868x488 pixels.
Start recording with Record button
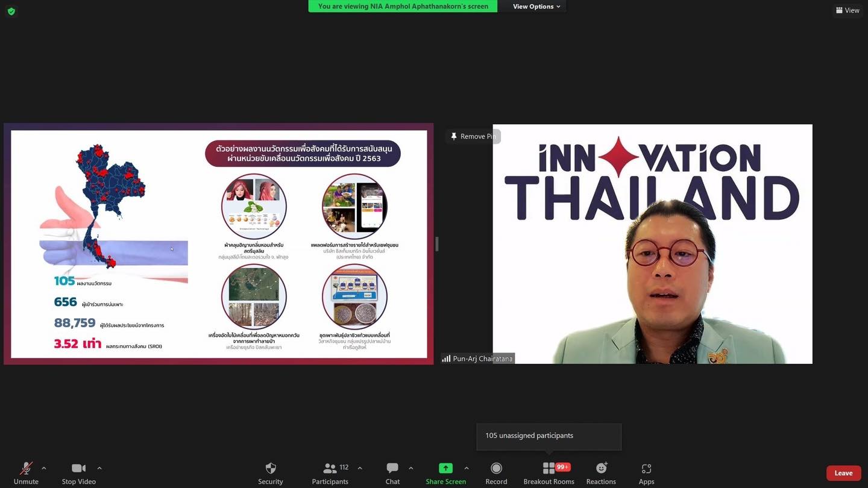coord(496,473)
